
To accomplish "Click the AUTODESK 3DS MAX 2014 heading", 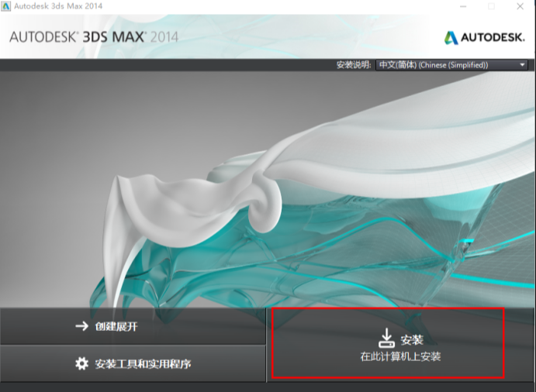I will point(94,37).
